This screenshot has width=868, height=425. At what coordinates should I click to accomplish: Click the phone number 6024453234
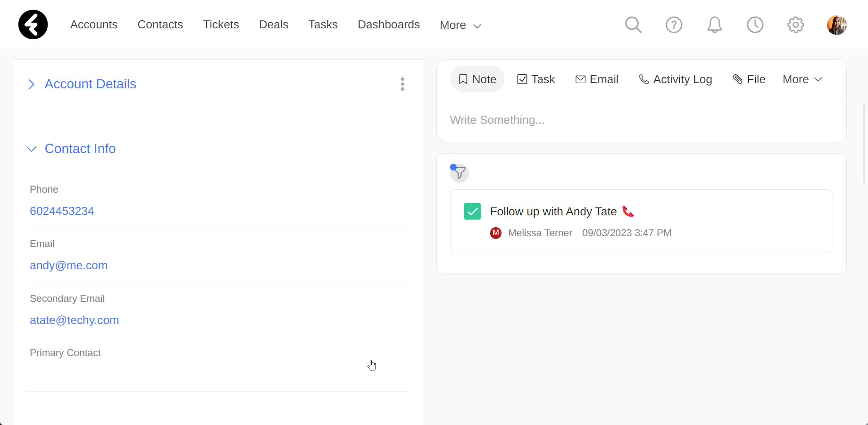[x=62, y=211]
